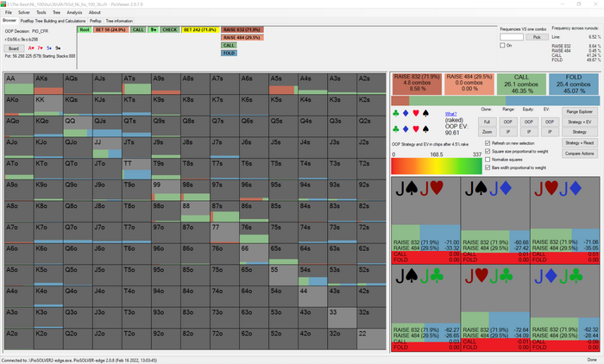The width and height of the screenshot is (604, 364).
Task: Toggle the 'On' checkbox under Frequencies VS one combo
Action: point(502,46)
